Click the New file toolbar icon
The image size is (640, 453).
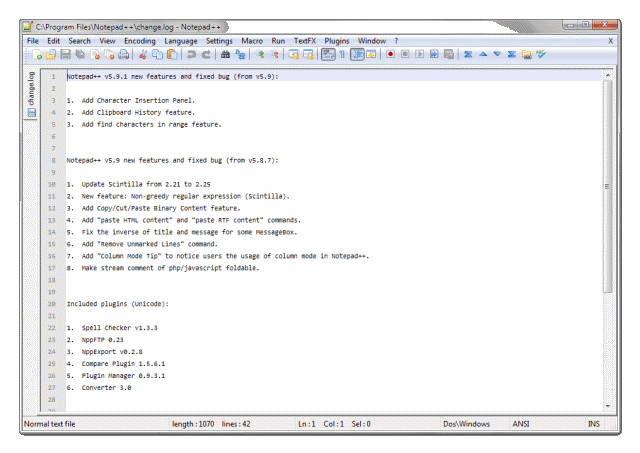pyautogui.click(x=37, y=54)
